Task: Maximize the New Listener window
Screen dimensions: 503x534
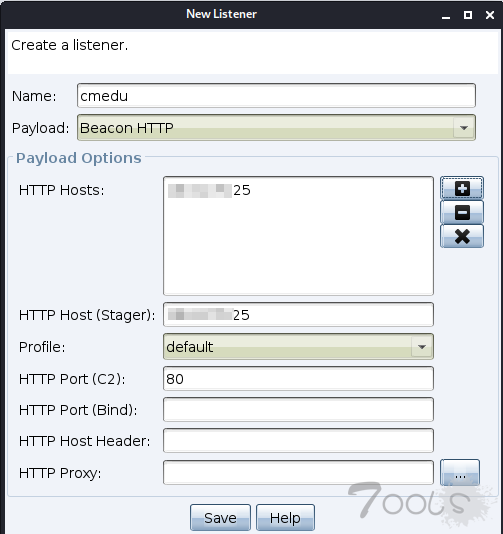Action: (468, 15)
